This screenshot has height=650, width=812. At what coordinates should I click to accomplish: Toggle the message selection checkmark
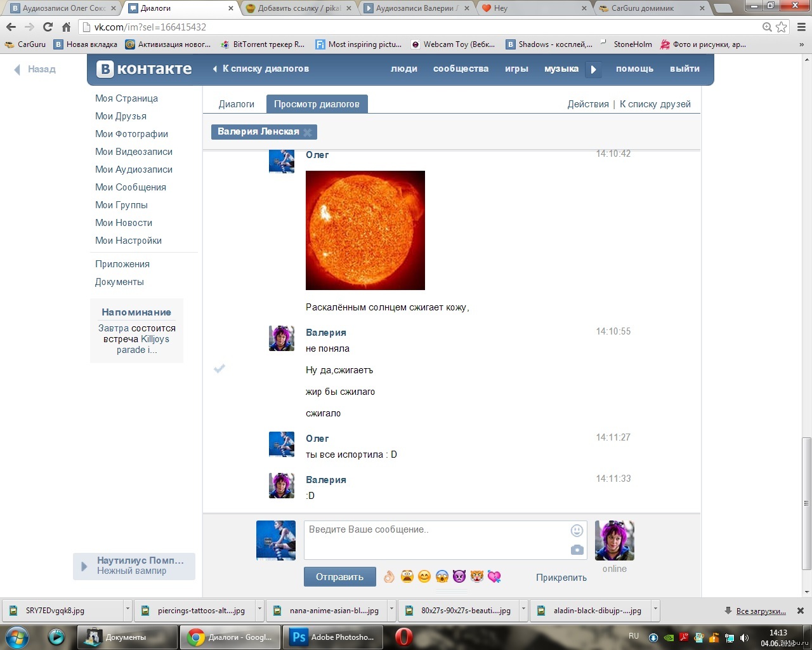219,368
